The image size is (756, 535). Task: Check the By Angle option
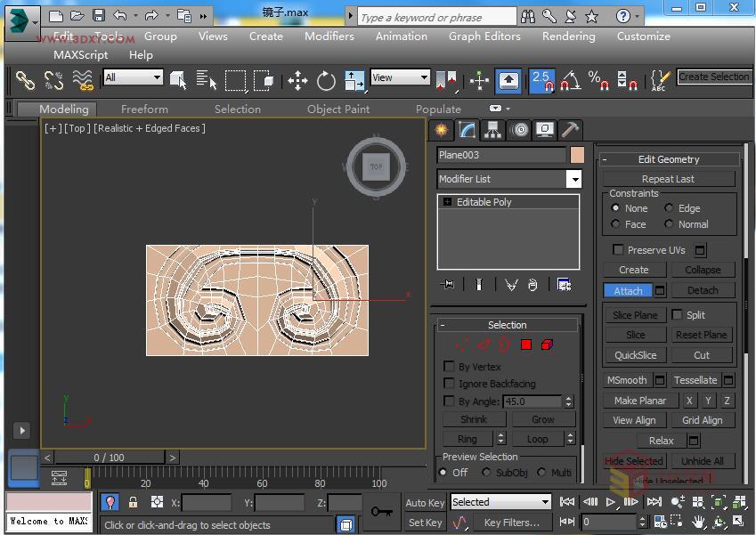point(450,401)
